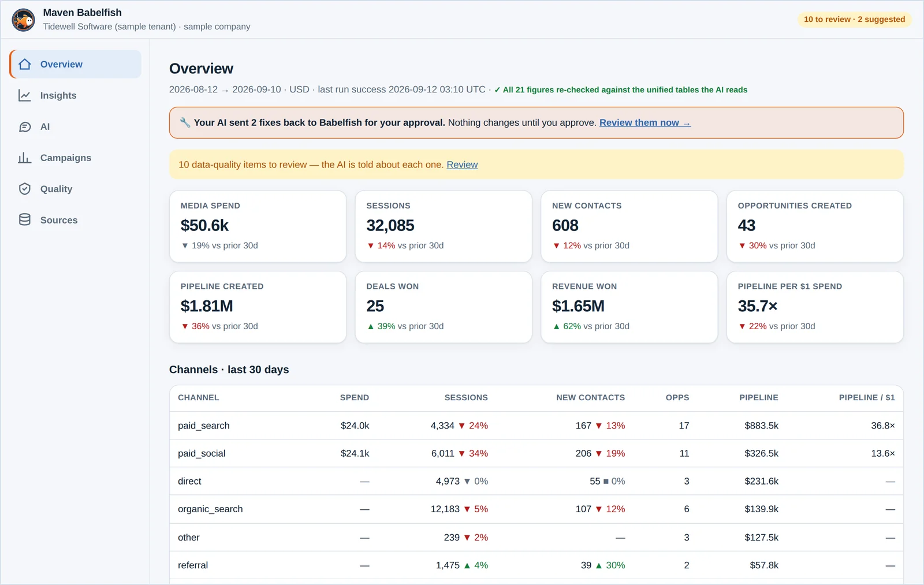924x585 pixels.
Task: Select the Media Spend card
Action: (x=258, y=226)
